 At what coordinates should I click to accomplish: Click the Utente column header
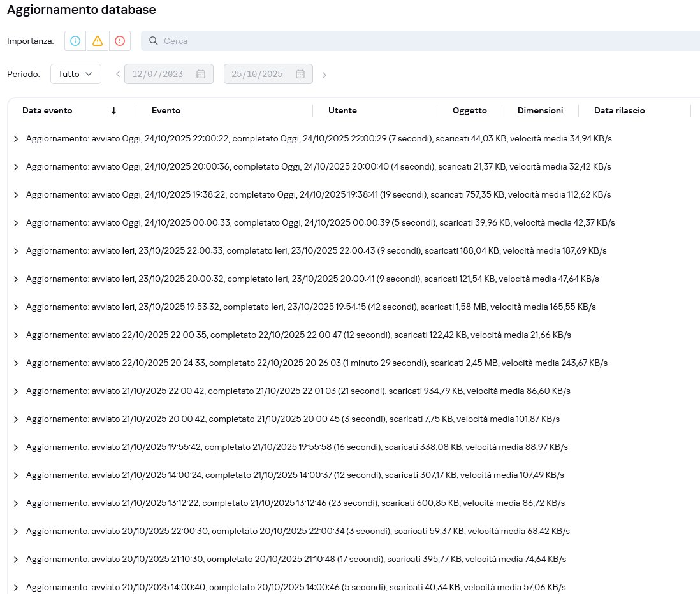click(342, 110)
